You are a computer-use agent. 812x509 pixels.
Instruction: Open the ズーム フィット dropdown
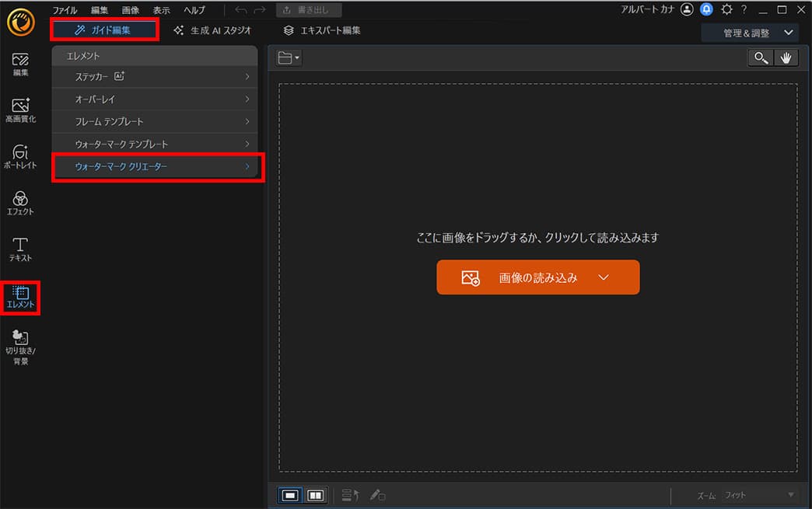tap(758, 495)
